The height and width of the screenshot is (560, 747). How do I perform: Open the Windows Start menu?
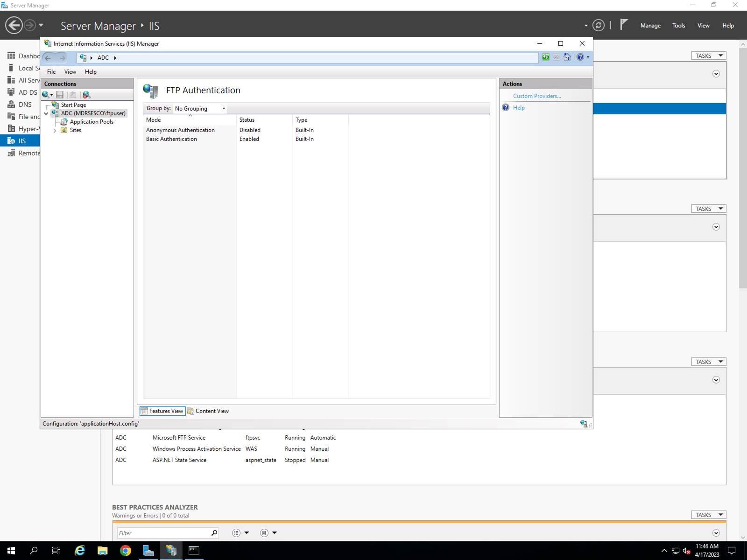11,551
